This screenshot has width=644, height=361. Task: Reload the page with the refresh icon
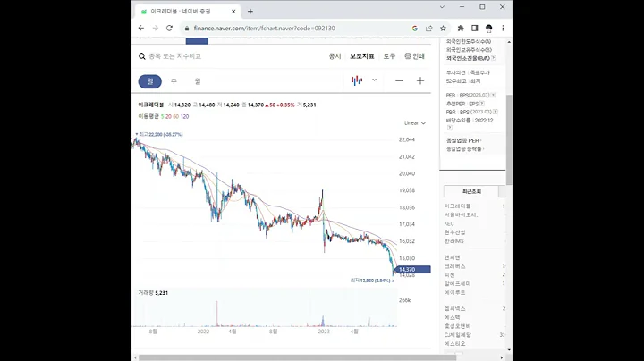click(169, 29)
